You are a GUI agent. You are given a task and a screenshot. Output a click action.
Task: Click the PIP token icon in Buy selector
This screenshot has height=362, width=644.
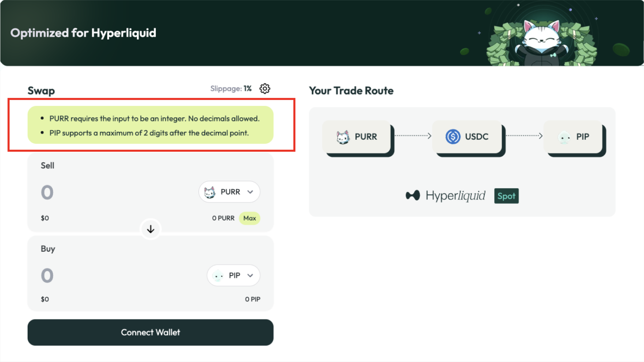(218, 275)
